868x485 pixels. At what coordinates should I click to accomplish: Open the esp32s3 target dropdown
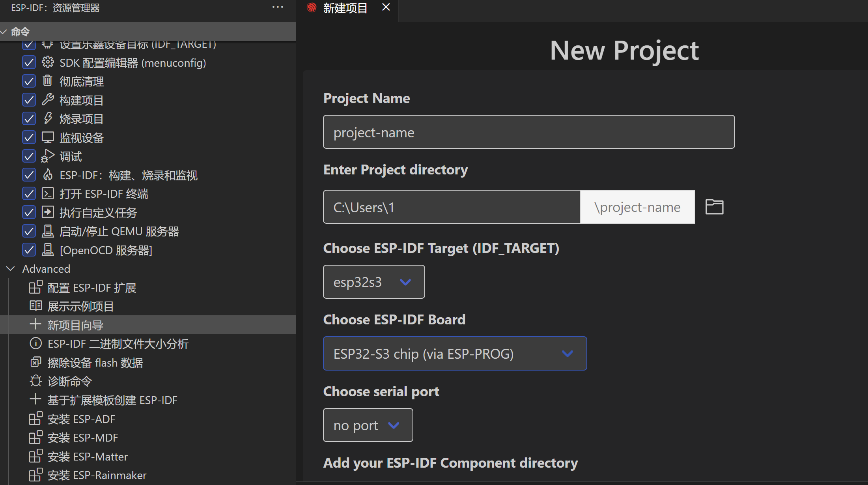point(373,282)
